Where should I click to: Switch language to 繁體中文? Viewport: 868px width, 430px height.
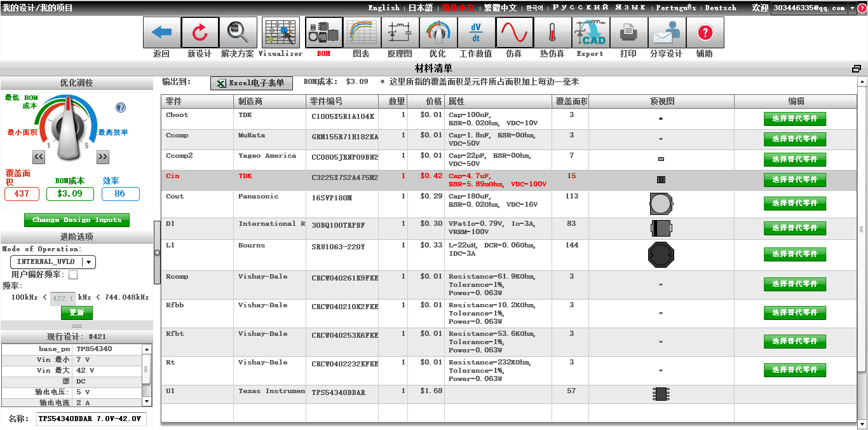click(501, 8)
